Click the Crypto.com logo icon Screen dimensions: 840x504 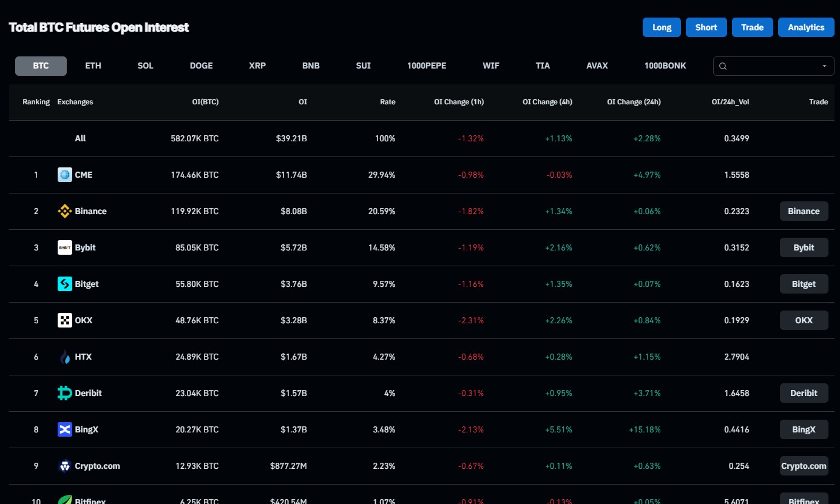(x=65, y=466)
